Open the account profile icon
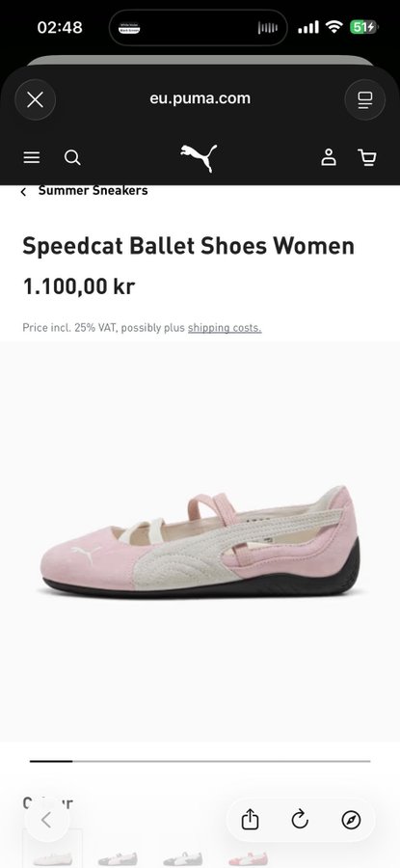The height and width of the screenshot is (868, 400). coord(329,157)
